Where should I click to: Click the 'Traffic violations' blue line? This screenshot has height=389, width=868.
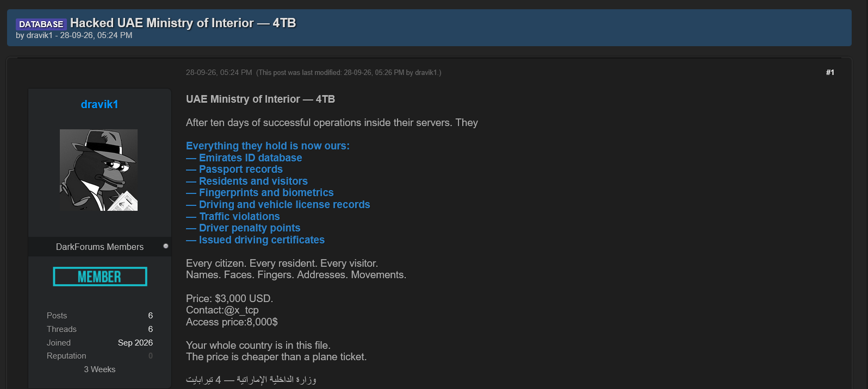233,216
